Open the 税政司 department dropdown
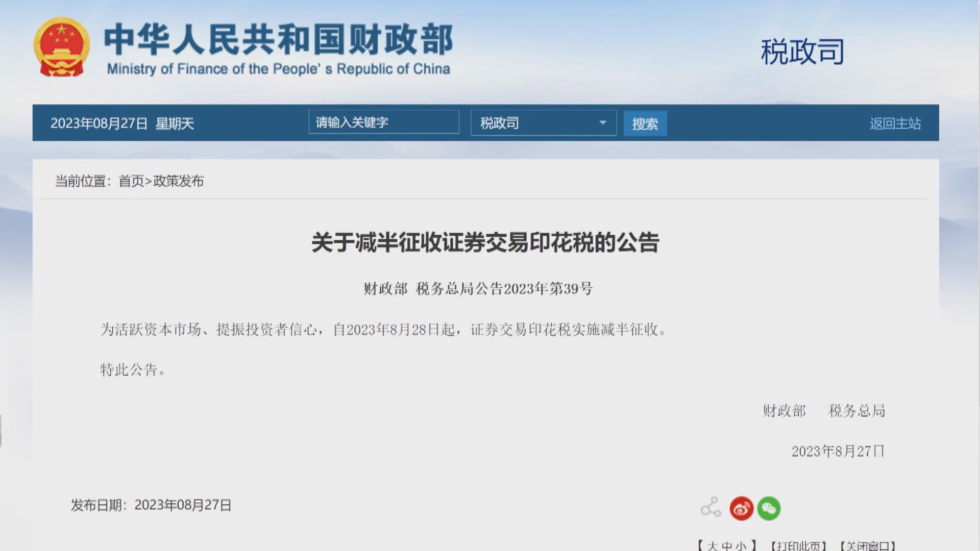Image resolution: width=980 pixels, height=551 pixels. [543, 123]
